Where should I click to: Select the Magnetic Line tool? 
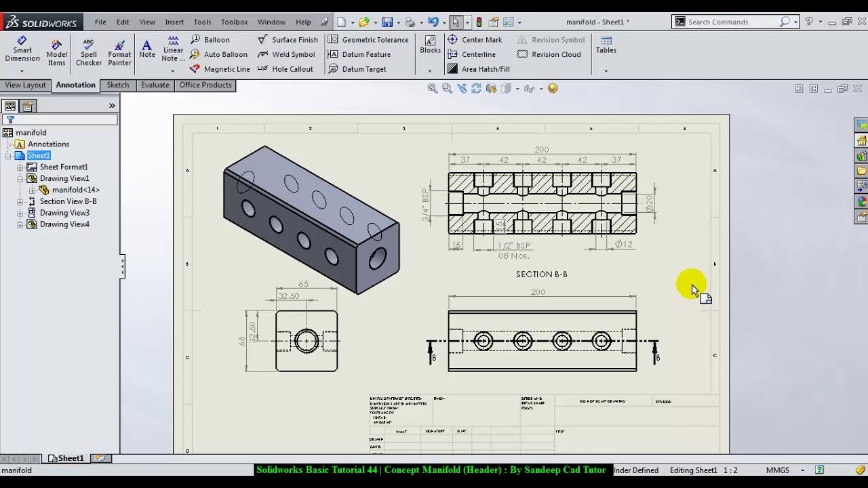click(x=220, y=69)
